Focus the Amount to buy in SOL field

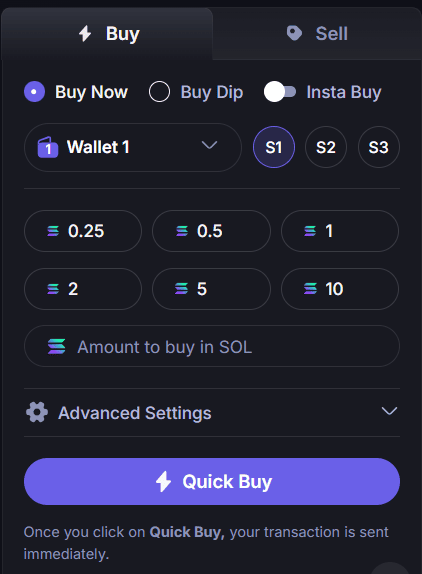click(212, 346)
